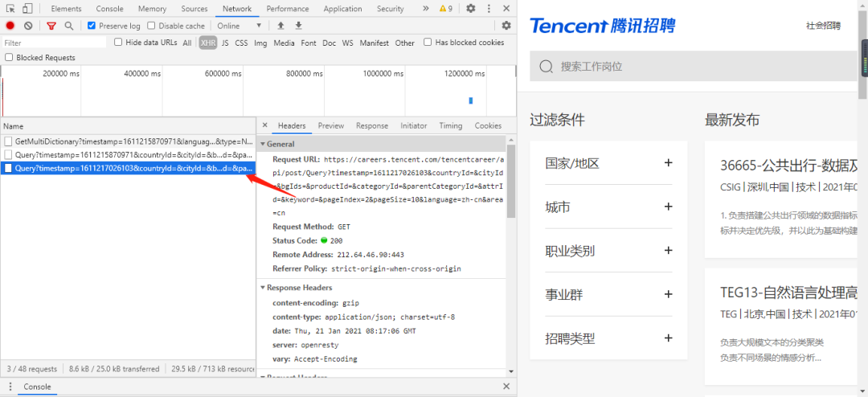Open network search with the magnifier icon

tap(68, 26)
